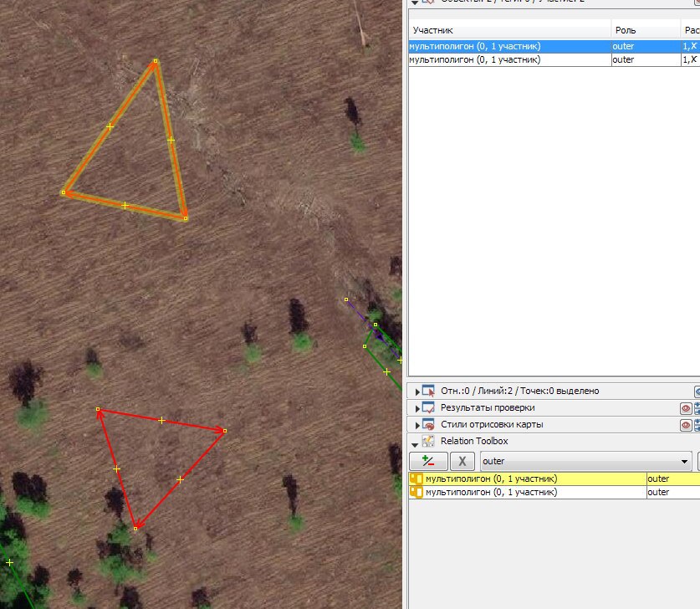700x609 pixels.
Task: Expand the Стили отрисовки карты panel arrow
Action: click(x=417, y=425)
